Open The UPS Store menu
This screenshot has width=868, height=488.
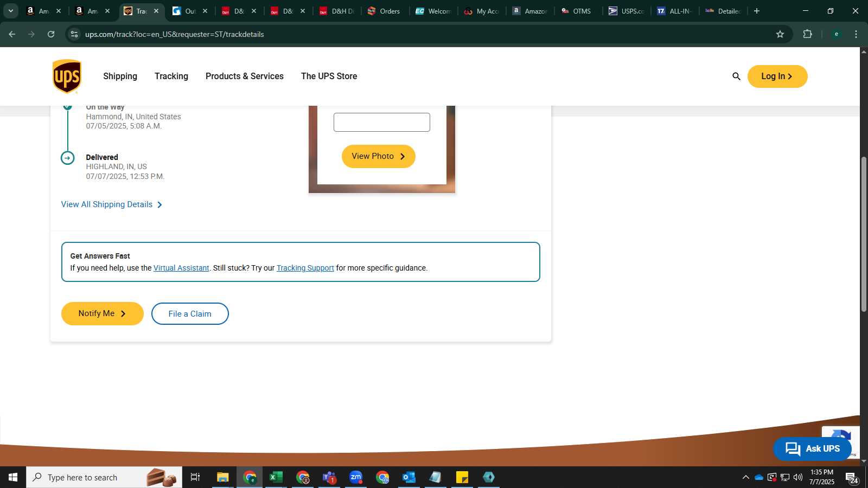pos(329,76)
